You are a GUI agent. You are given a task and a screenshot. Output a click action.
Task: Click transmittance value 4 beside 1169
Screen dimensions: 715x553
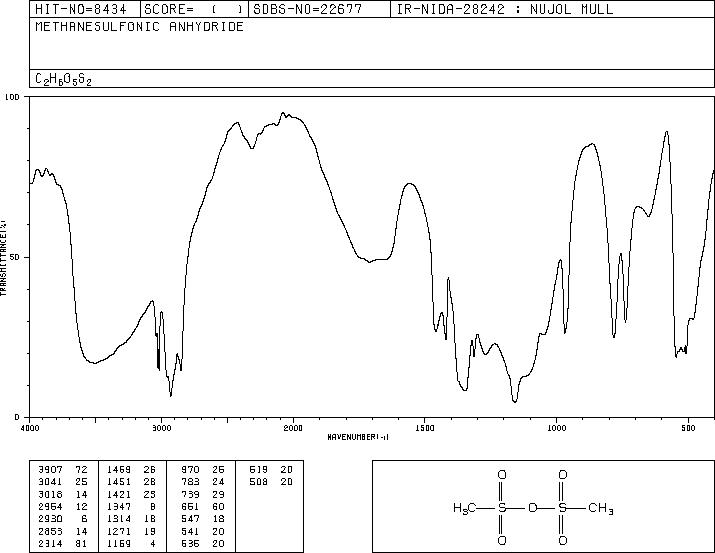click(x=153, y=544)
